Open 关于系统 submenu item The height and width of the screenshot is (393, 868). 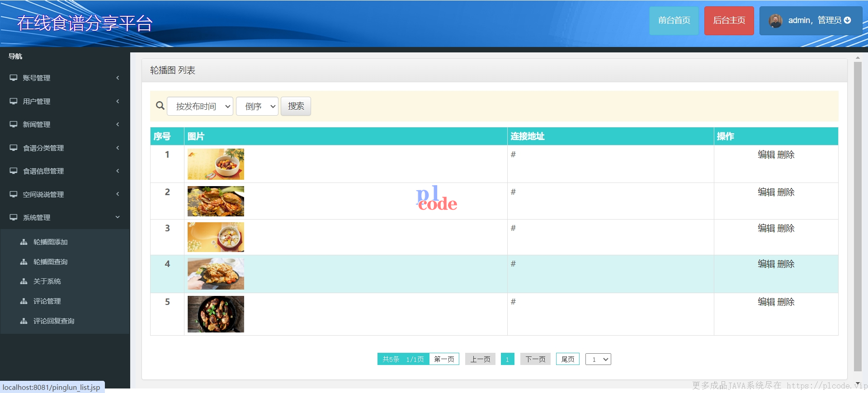pyautogui.click(x=47, y=281)
